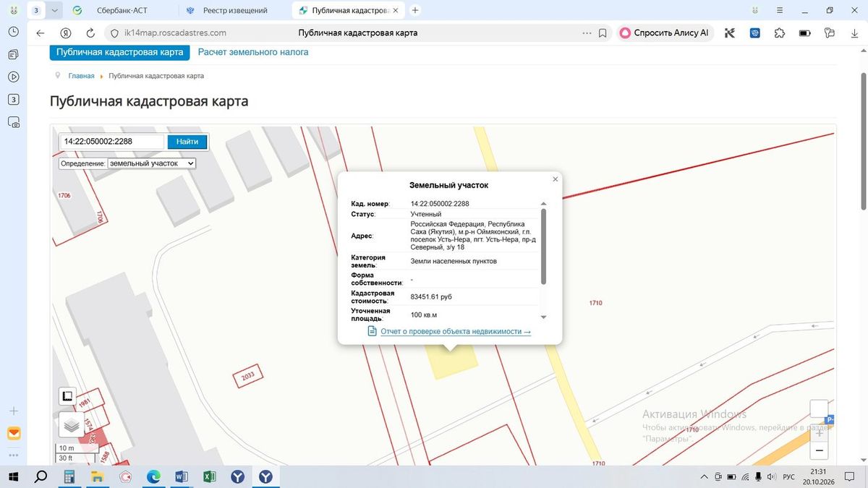
Task: Focus the cadastral number search field
Action: [x=112, y=142]
